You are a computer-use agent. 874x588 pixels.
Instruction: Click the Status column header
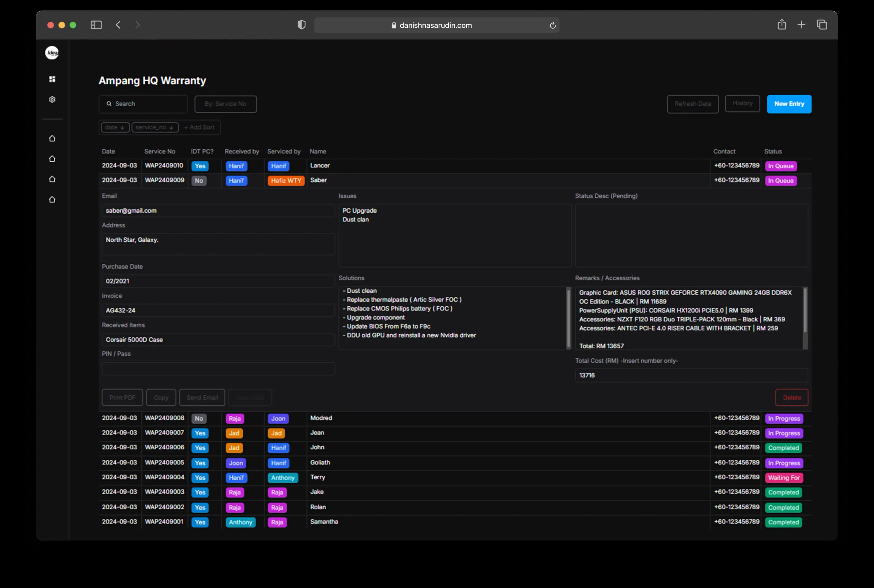click(773, 152)
